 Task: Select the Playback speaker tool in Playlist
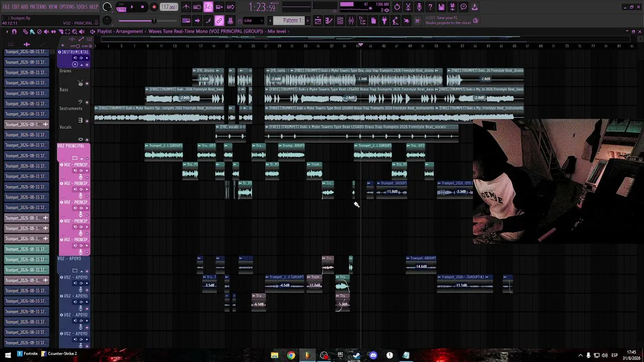click(82, 32)
